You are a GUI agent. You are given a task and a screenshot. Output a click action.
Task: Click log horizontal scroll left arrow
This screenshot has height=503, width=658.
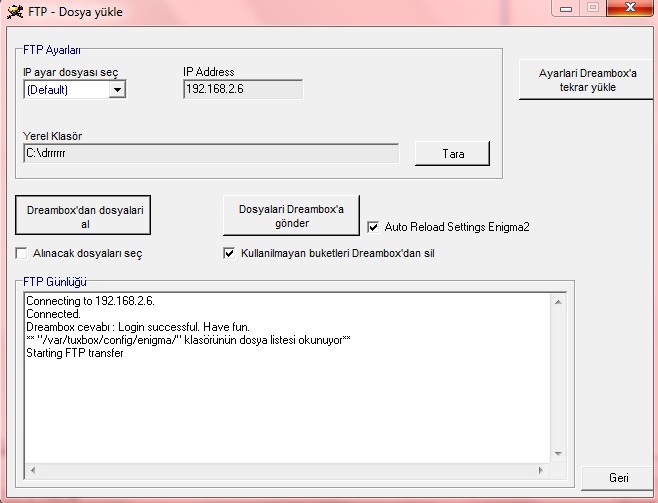[33, 470]
